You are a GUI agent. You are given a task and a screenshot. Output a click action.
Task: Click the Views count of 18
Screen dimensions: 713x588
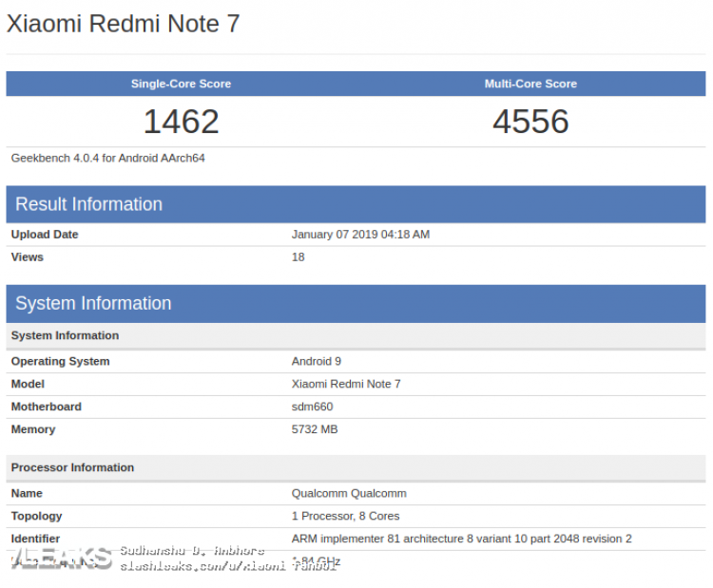(x=298, y=256)
